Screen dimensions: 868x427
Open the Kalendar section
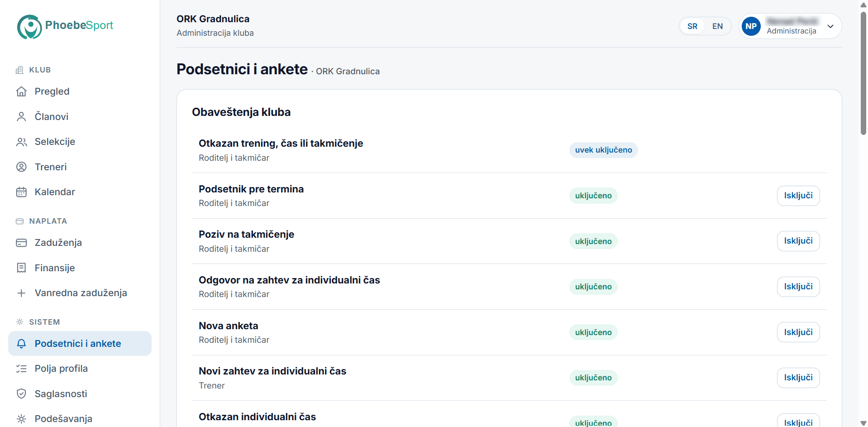coord(80,192)
